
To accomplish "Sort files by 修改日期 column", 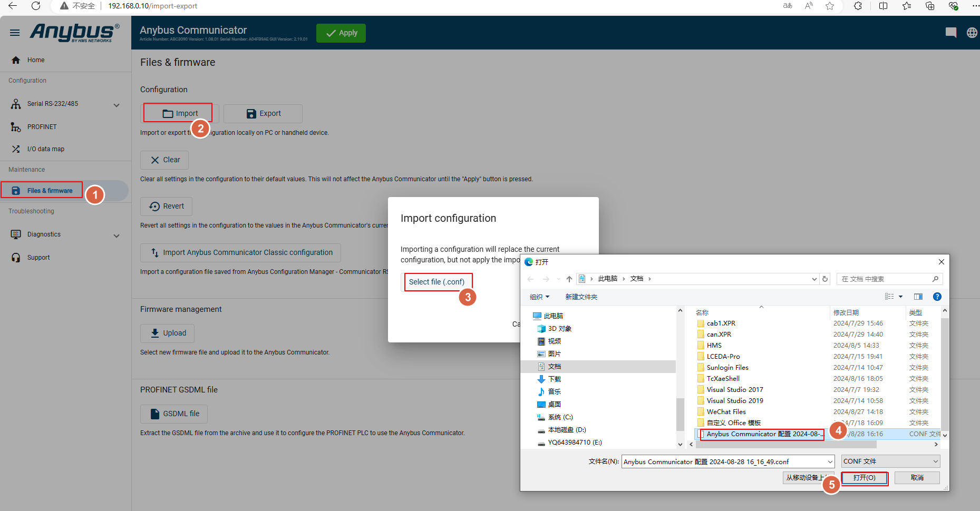I will (x=846, y=313).
